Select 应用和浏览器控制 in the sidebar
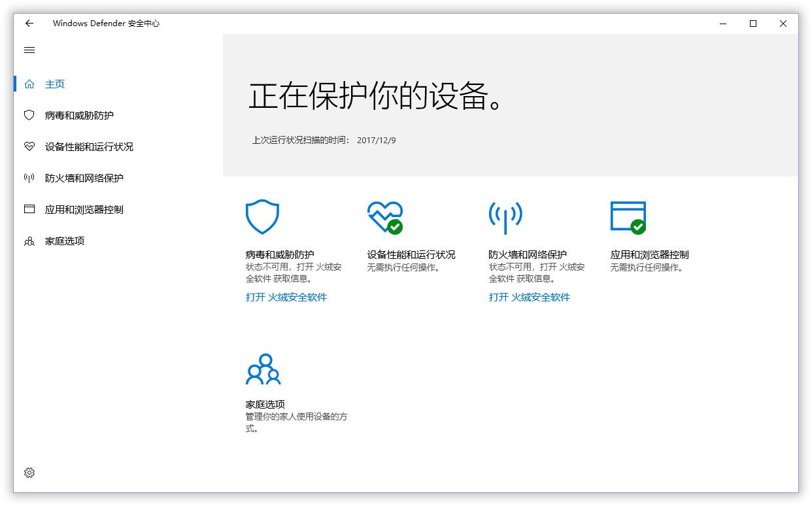 click(84, 210)
